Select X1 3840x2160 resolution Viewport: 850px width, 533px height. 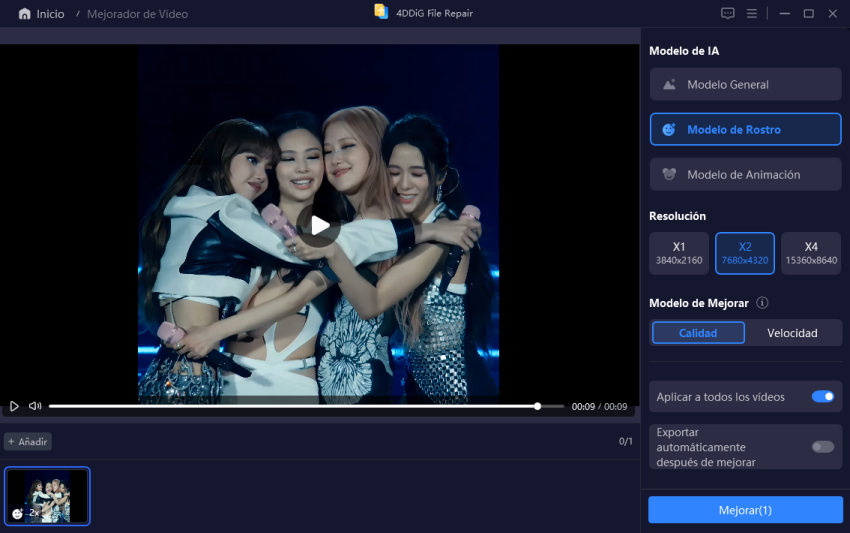(x=679, y=253)
